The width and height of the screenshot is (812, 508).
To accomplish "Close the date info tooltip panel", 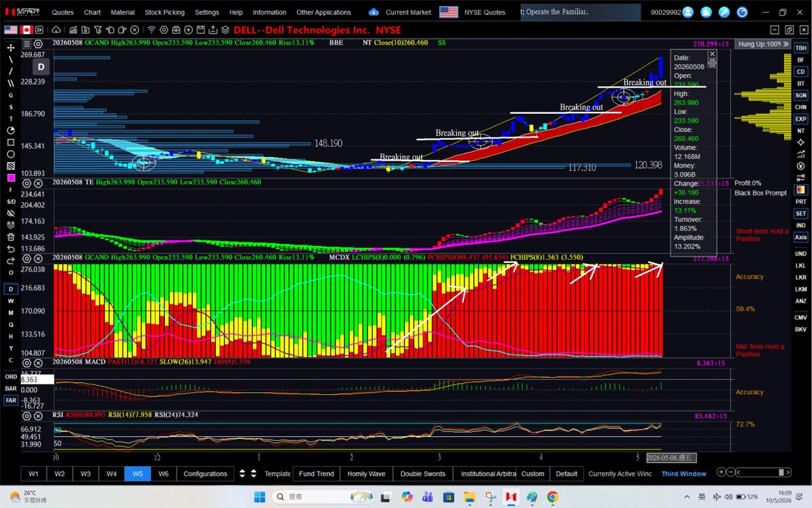I will (x=712, y=54).
